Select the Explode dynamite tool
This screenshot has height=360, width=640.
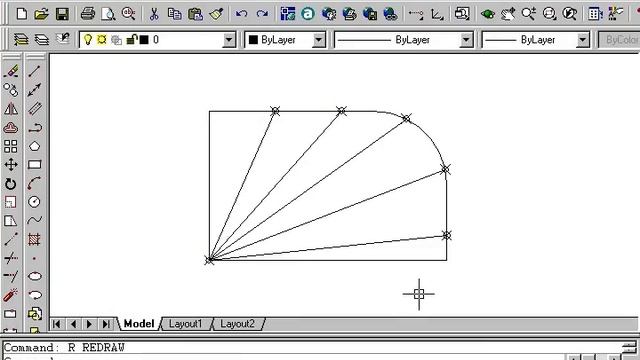click(x=11, y=295)
